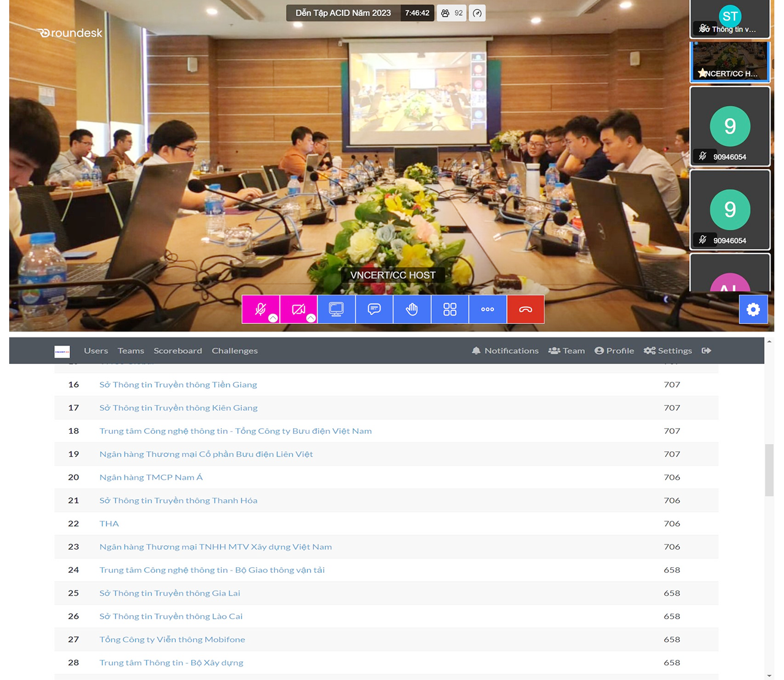Open the Notifications page
Screen dimensions: 784x680
tap(505, 350)
